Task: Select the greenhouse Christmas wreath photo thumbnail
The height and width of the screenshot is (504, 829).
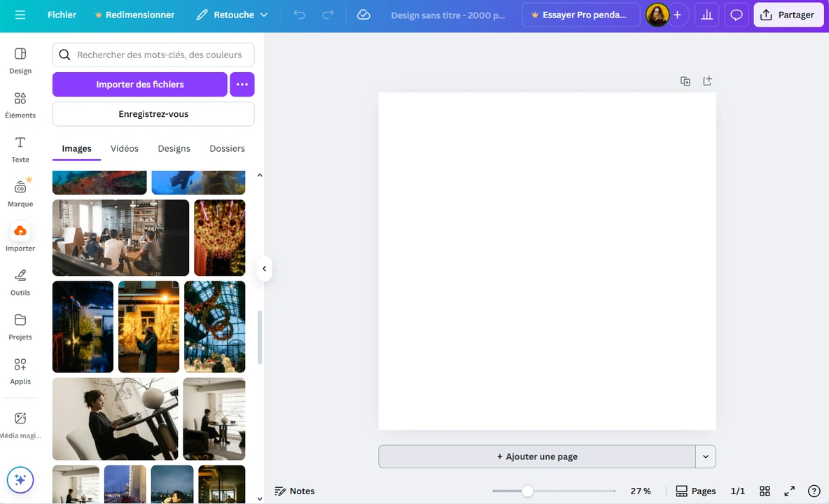Action: coord(214,326)
